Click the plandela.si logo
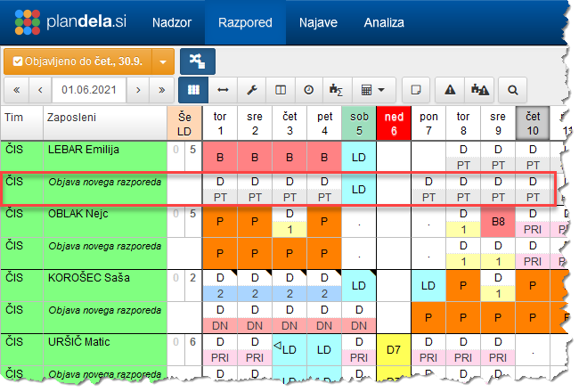The height and width of the screenshot is (392, 579). click(x=70, y=21)
